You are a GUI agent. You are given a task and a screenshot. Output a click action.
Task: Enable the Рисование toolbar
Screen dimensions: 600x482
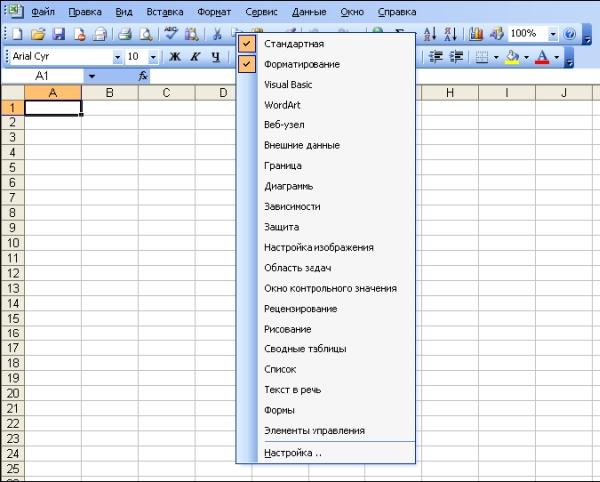(287, 329)
